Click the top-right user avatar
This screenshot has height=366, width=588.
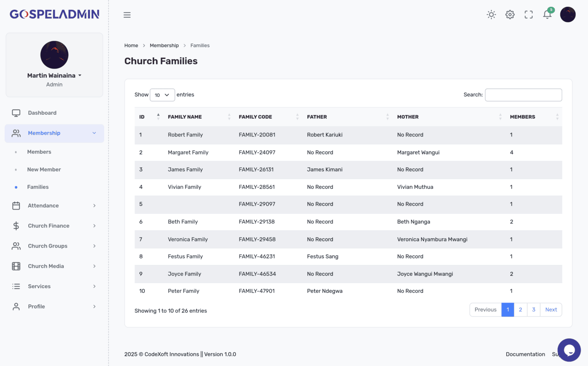[568, 15]
